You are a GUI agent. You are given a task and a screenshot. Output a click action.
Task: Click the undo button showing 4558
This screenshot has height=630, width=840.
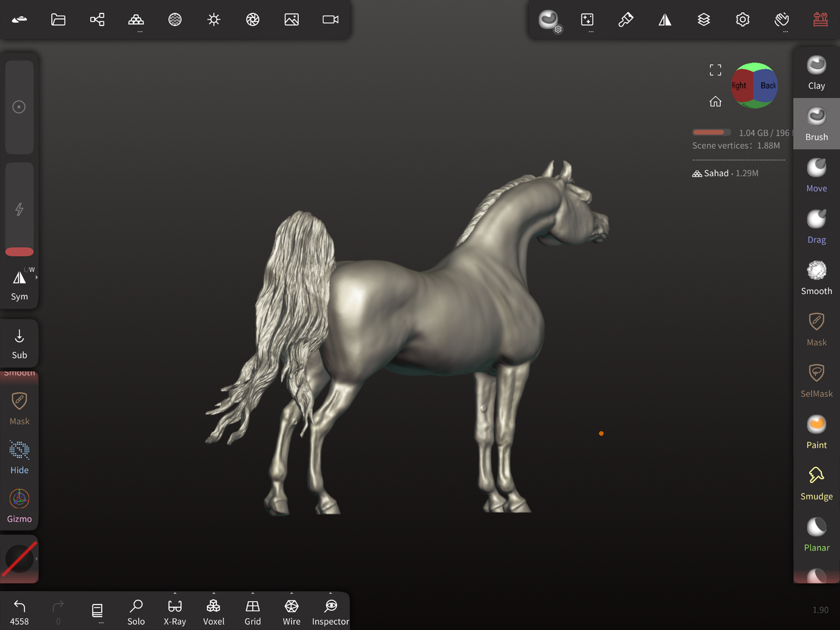[x=19, y=612]
